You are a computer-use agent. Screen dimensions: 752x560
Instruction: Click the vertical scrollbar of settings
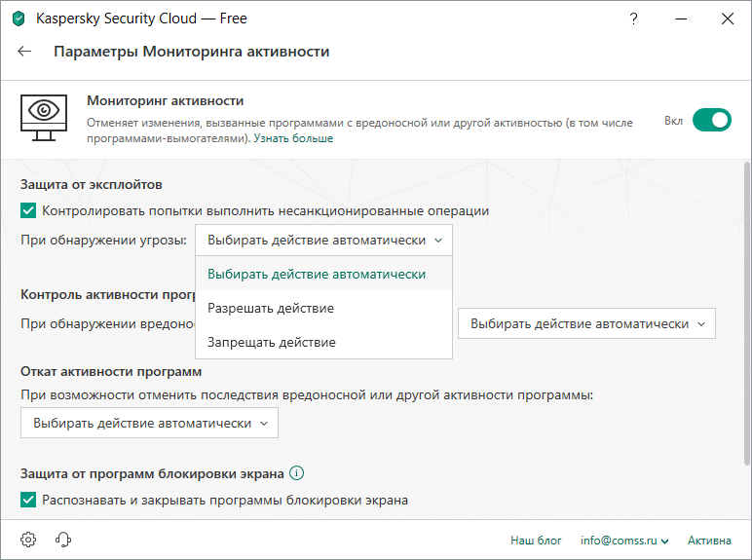pyautogui.click(x=747, y=313)
